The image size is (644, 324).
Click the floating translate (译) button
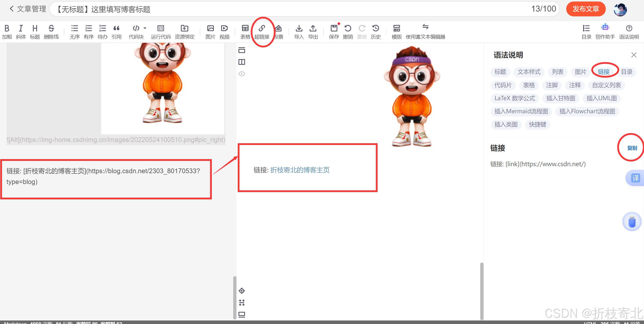click(x=635, y=178)
